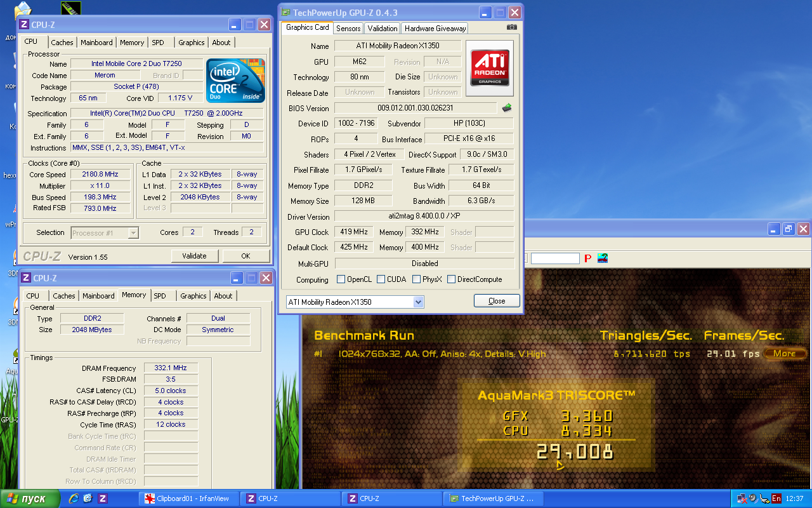Switch to TechPowerUp GPU-Z taskbar button
Screen dimensions: 812x508
point(494,498)
